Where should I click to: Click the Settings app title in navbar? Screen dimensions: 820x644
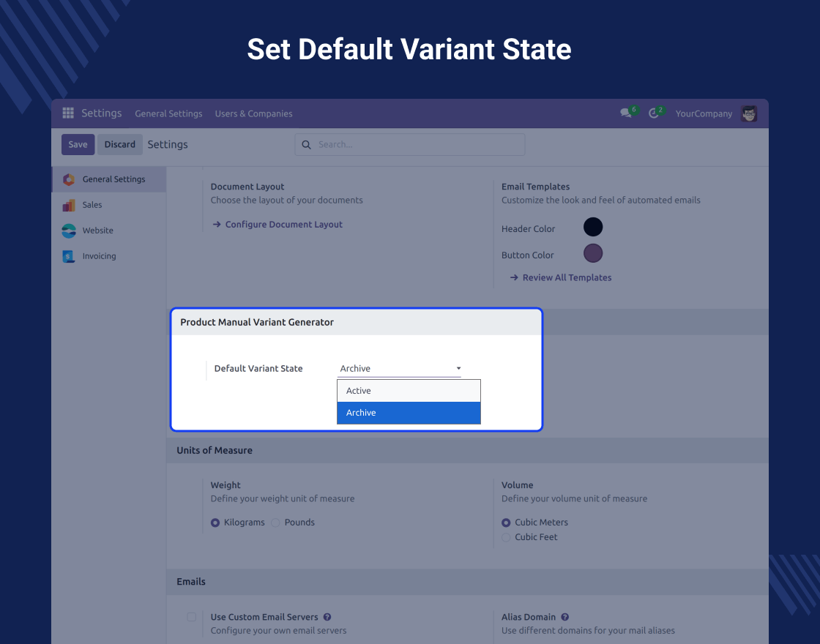click(102, 113)
